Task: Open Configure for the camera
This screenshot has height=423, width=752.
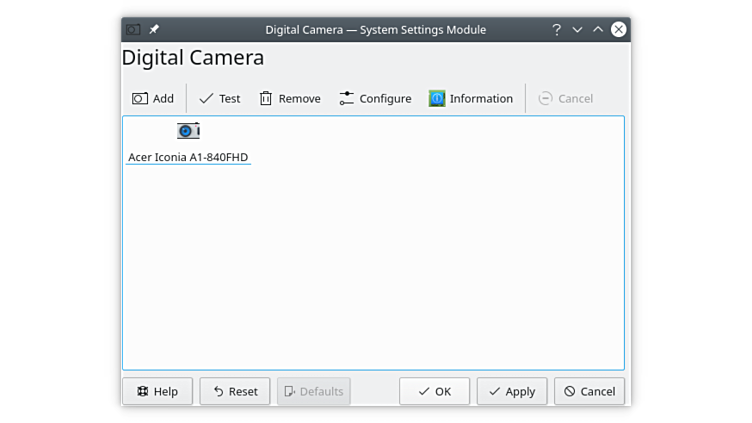Action: 375,98
